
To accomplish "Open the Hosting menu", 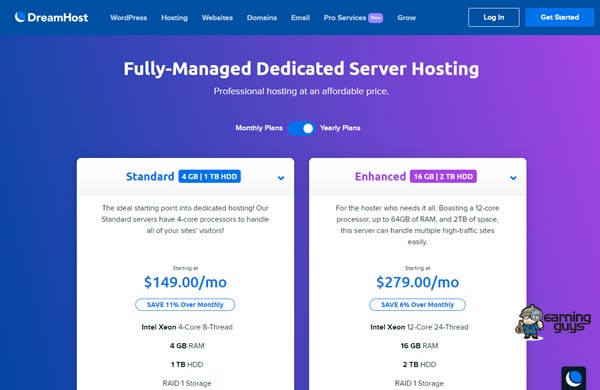I will [x=174, y=18].
